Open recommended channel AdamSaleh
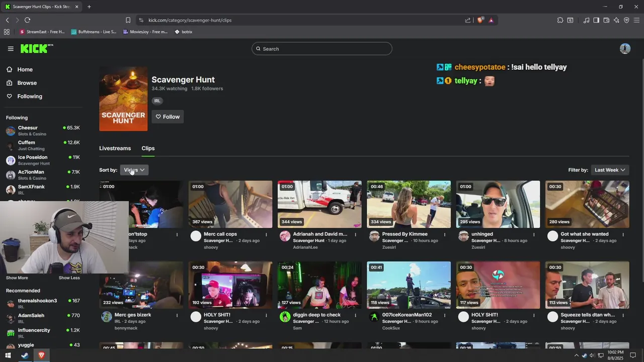This screenshot has height=362, width=644. click(43, 318)
